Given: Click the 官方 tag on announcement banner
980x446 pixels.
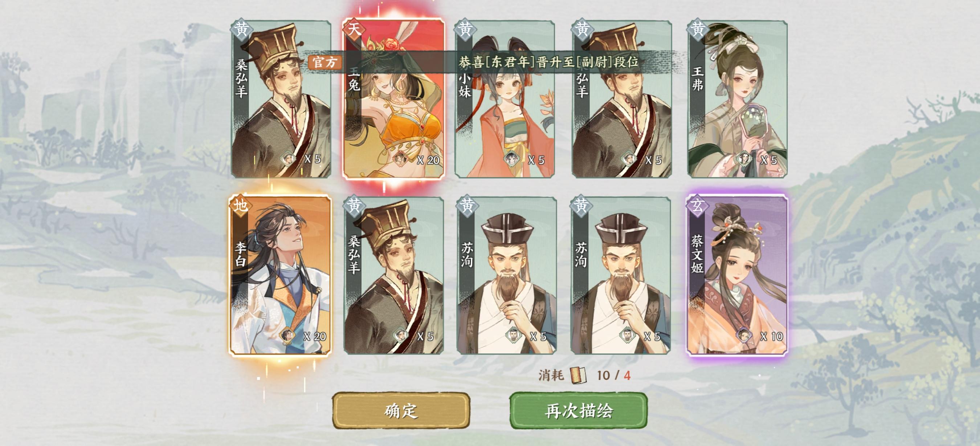Looking at the screenshot, I should coord(324,62).
